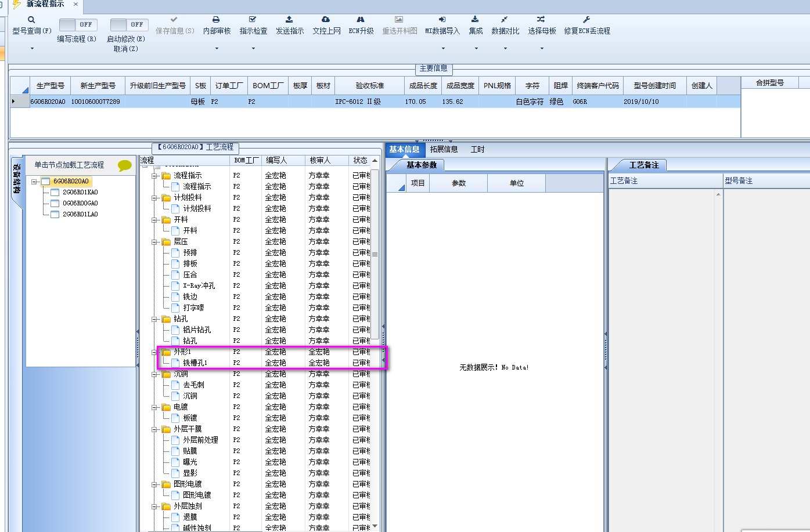Open dropdown arrow under 选择母板
Screen dimensions: 810x532
pos(542,48)
